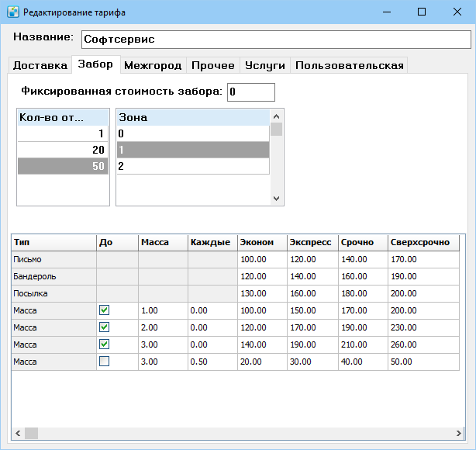Screen dimensions: 476x450
Task: Select the Письмо row type cell
Action: [x=54, y=259]
